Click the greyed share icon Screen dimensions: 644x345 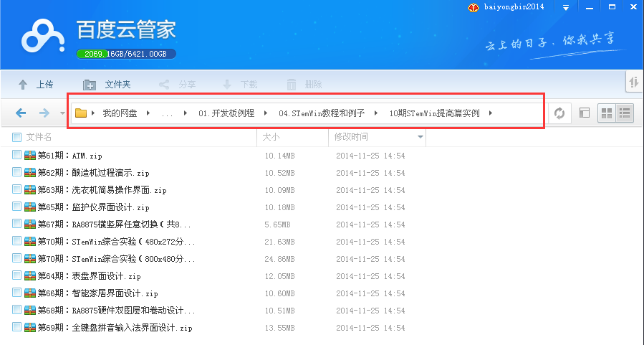164,85
